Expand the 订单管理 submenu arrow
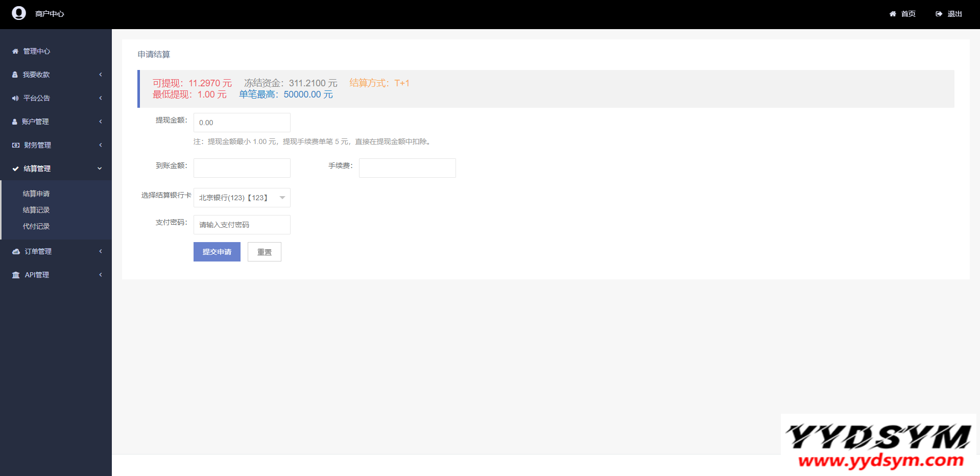Viewport: 980px width, 476px height. (x=101, y=251)
